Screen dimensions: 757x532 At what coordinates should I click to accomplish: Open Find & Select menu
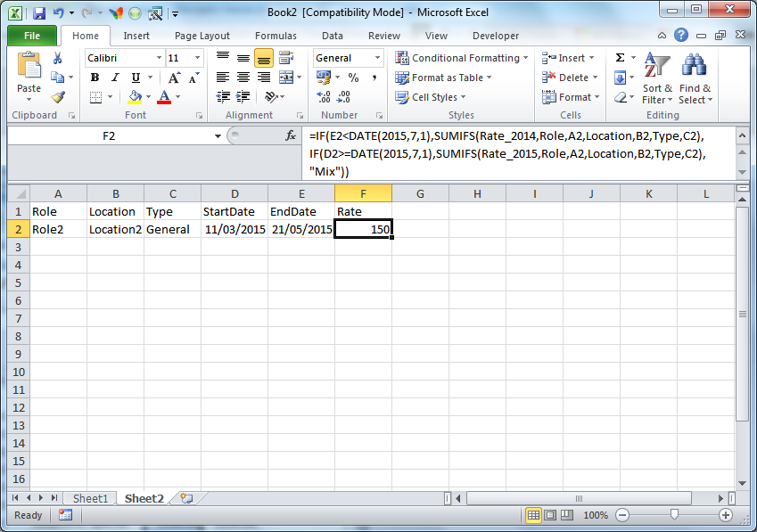(x=695, y=78)
